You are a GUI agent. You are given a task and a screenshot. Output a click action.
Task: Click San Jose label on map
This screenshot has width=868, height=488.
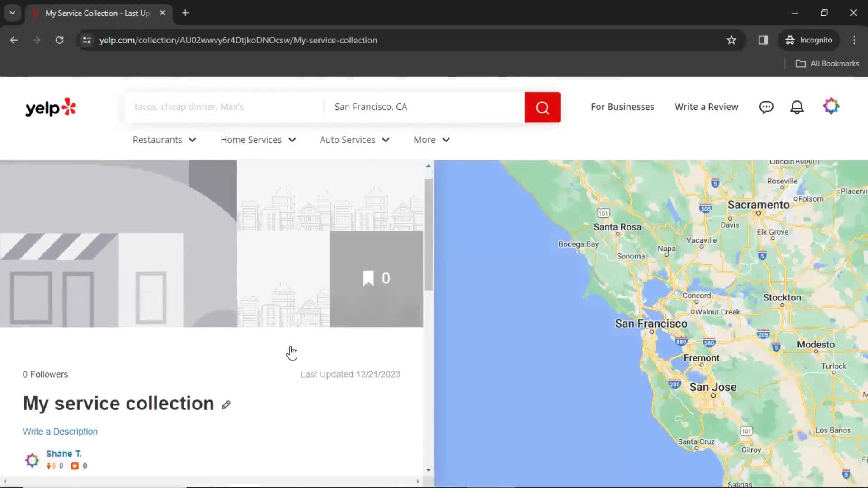coord(713,387)
